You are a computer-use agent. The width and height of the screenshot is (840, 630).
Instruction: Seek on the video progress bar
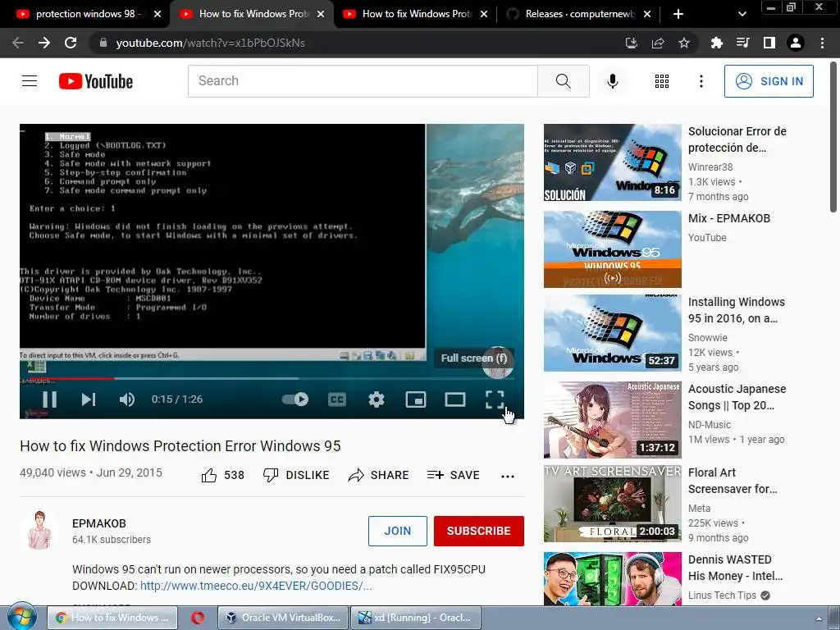pyautogui.click(x=267, y=378)
